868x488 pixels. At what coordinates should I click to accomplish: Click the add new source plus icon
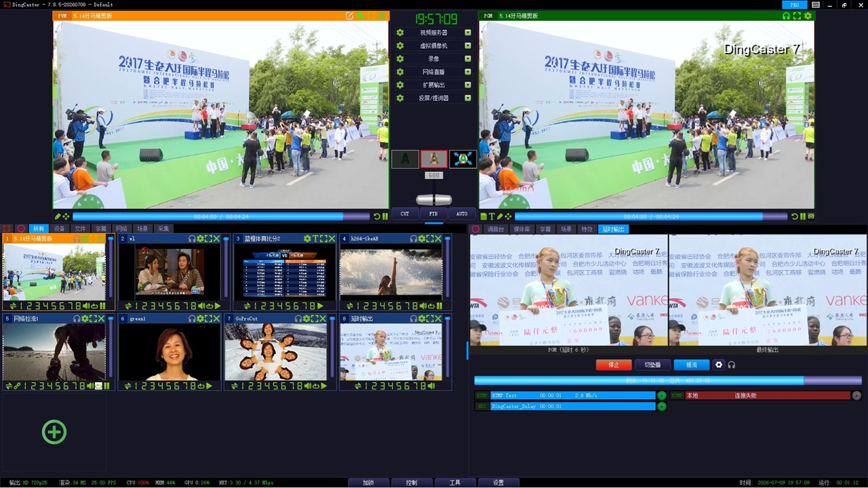54,432
